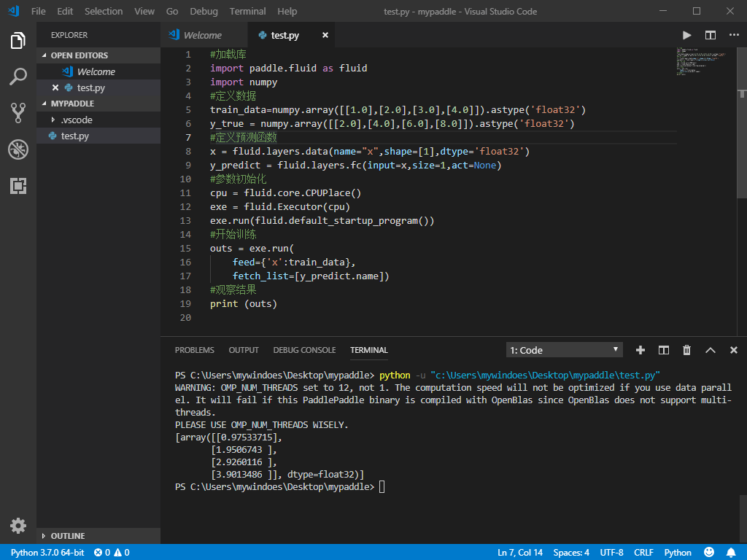Screen dimensions: 747x560
Task: Close test.py in Open Editors list
Action: (x=55, y=87)
